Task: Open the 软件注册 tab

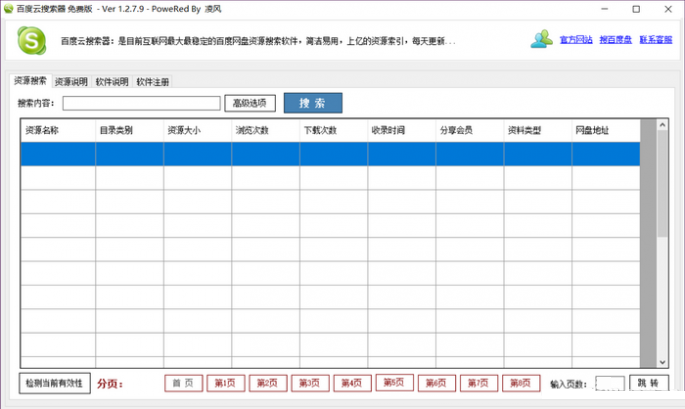Action: pos(153,81)
